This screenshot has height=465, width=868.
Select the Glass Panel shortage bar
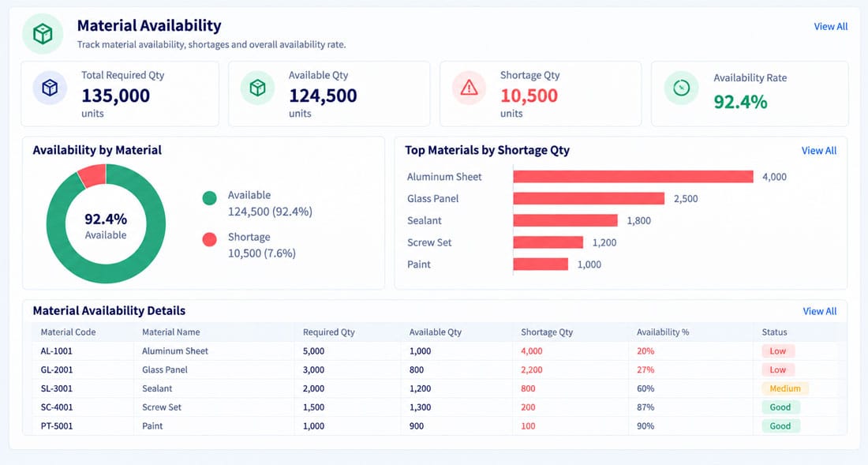(x=589, y=198)
